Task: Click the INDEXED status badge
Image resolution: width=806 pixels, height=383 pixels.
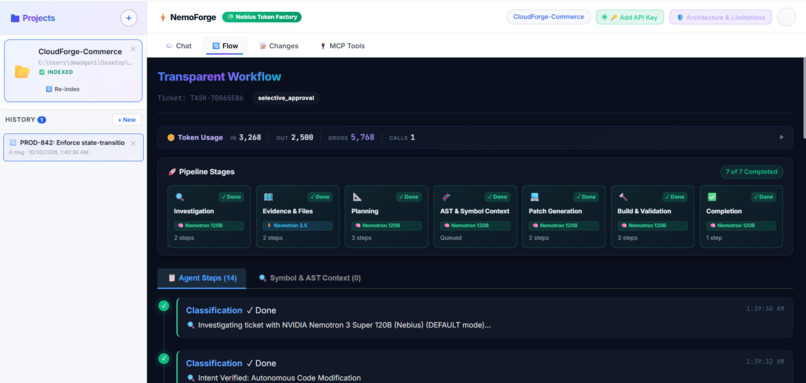Action: [x=57, y=72]
